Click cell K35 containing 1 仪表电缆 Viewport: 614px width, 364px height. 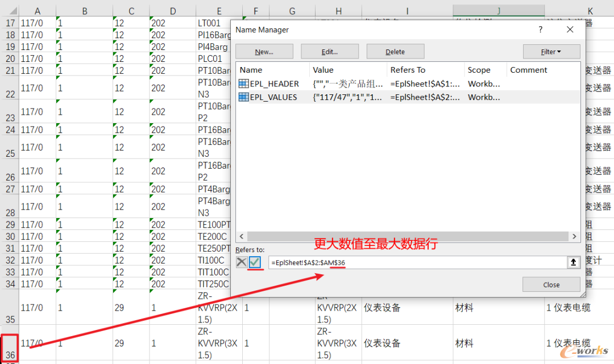[x=579, y=307]
